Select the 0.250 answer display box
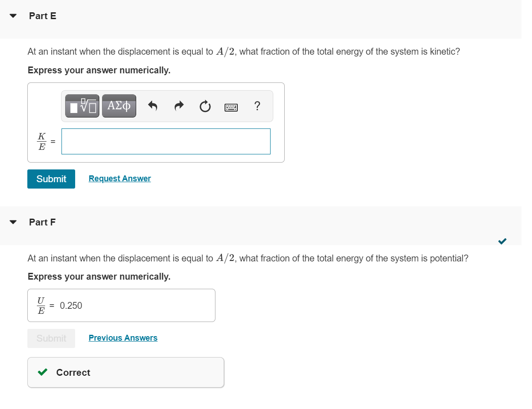 121,305
